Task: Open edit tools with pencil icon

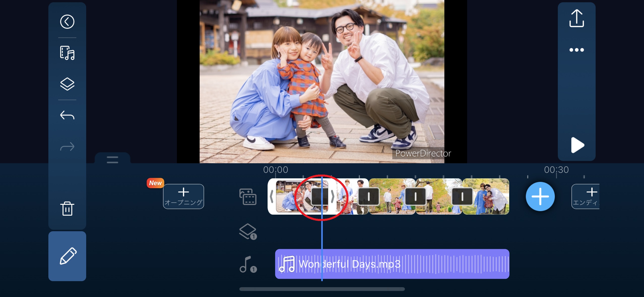Action: [68, 256]
